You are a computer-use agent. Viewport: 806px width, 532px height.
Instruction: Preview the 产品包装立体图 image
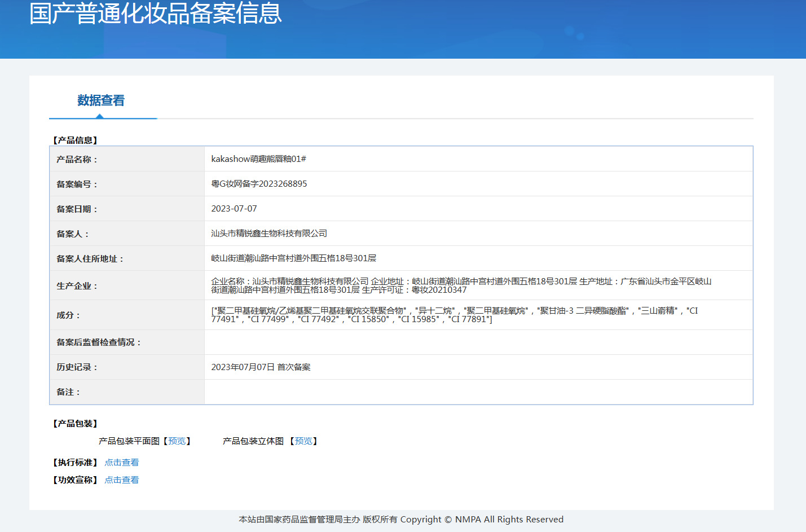point(303,441)
